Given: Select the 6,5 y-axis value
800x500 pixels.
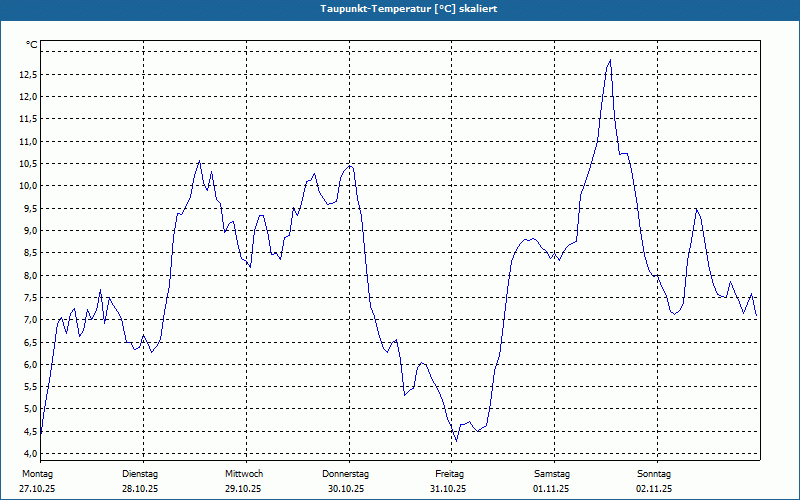Looking at the screenshot, I should (x=30, y=342).
